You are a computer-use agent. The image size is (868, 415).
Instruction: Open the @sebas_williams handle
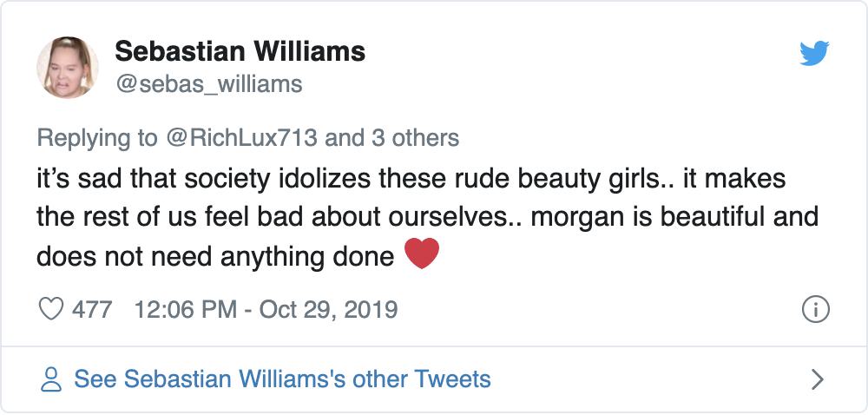(x=208, y=83)
